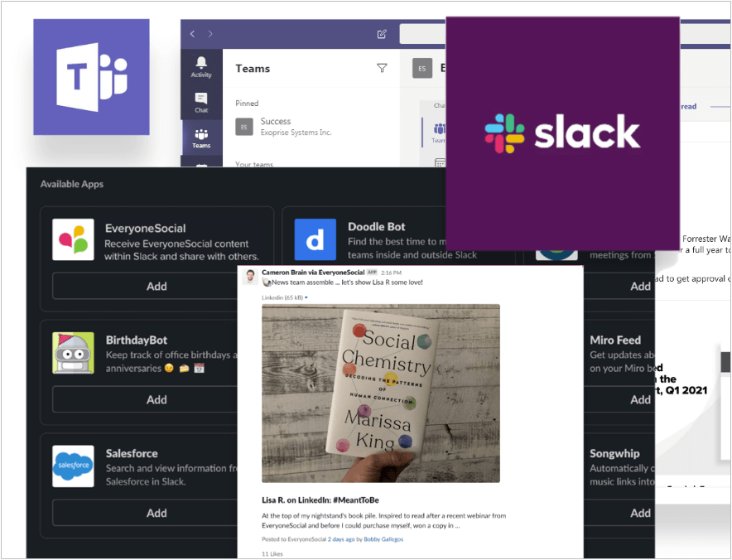Click the BirthdayBot robot icon

click(x=74, y=353)
